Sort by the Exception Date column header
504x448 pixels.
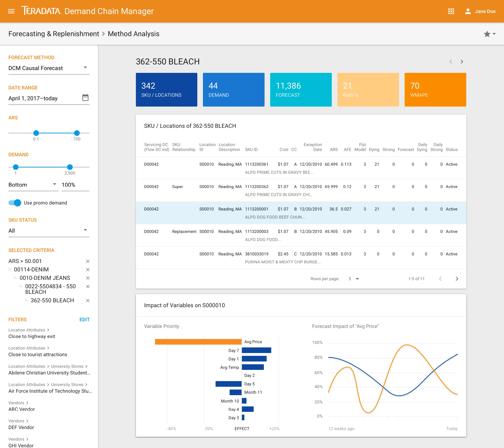pyautogui.click(x=313, y=147)
